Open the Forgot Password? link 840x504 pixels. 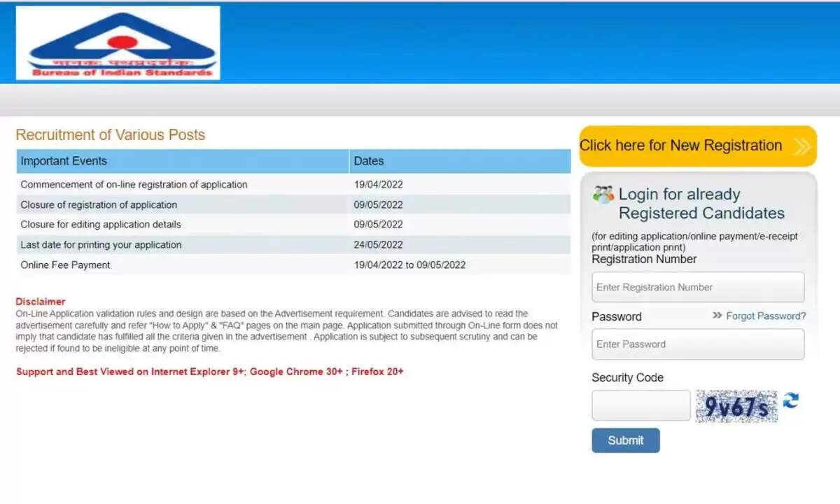click(766, 316)
